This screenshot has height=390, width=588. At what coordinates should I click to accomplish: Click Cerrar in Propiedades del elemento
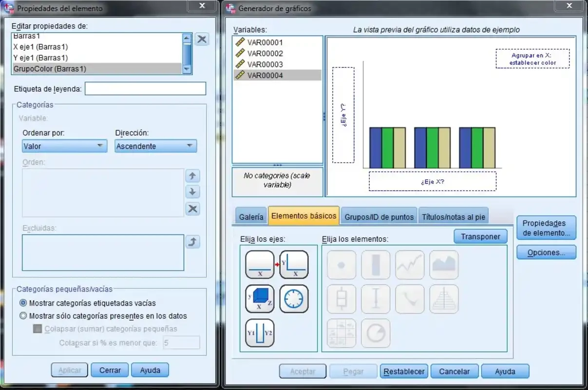[x=110, y=370]
